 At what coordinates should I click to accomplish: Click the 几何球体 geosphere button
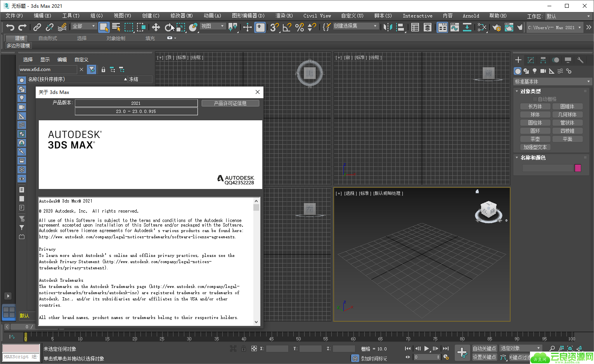point(567,114)
